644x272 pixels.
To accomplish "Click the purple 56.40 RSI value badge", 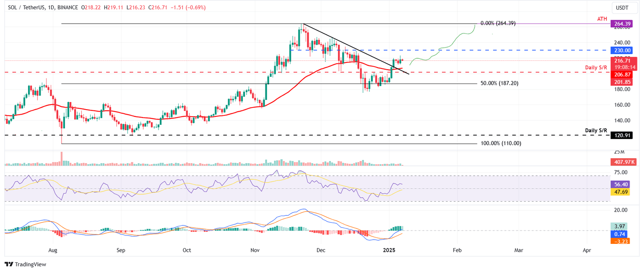I will pyautogui.click(x=620, y=184).
